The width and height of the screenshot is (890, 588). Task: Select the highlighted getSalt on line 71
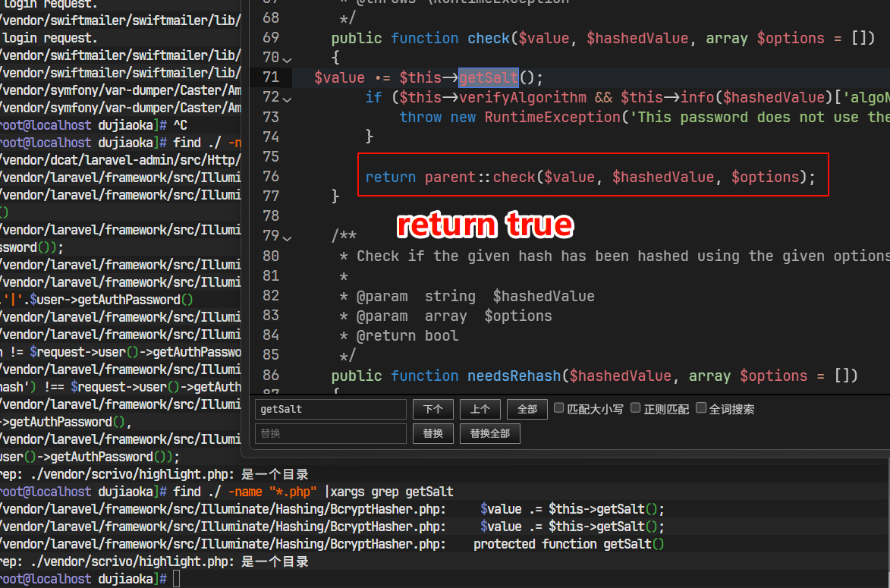pyautogui.click(x=489, y=77)
